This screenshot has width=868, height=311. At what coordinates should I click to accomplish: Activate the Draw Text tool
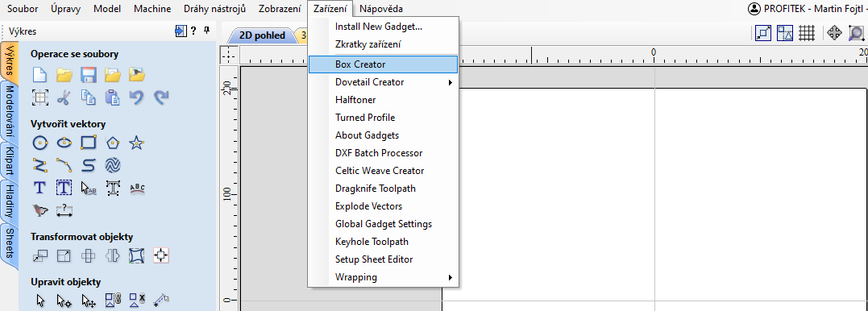click(x=39, y=188)
